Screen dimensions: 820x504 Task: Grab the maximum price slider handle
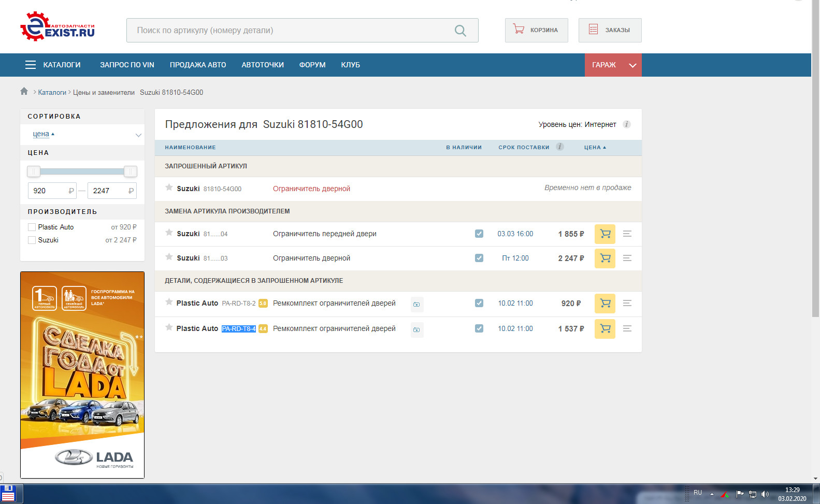[x=131, y=171]
